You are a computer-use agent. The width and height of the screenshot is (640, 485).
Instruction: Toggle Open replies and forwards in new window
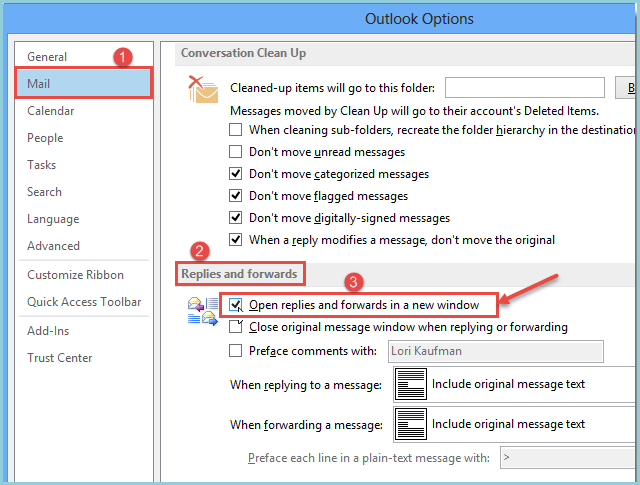(236, 305)
